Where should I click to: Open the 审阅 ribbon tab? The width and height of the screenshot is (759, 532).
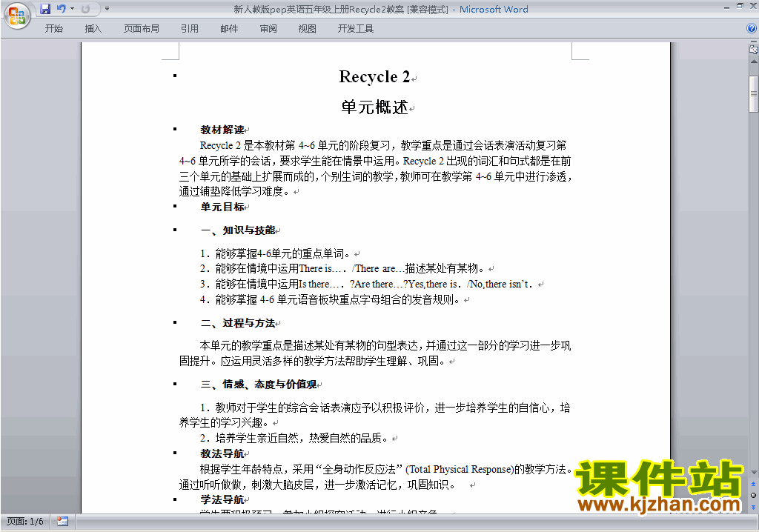[268, 29]
